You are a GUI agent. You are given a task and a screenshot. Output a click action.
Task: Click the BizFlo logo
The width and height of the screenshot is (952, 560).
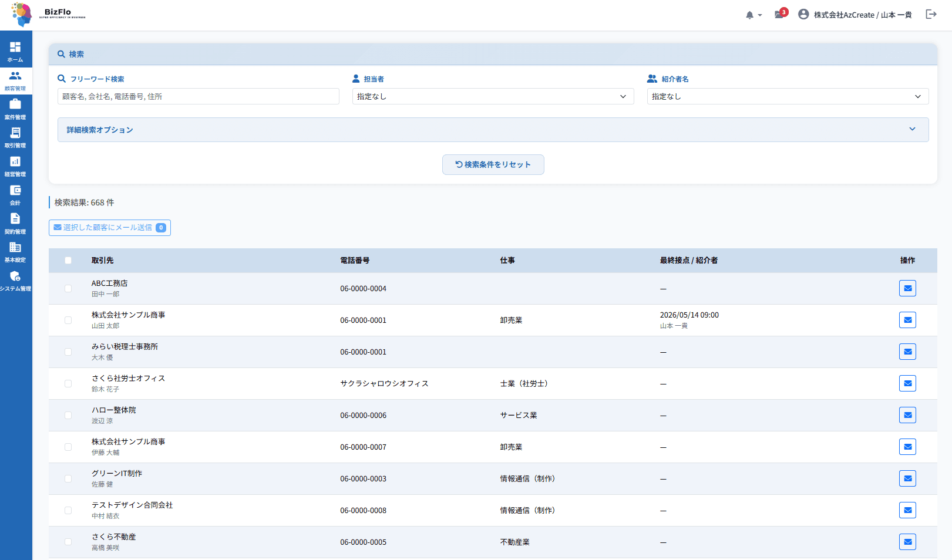point(48,15)
